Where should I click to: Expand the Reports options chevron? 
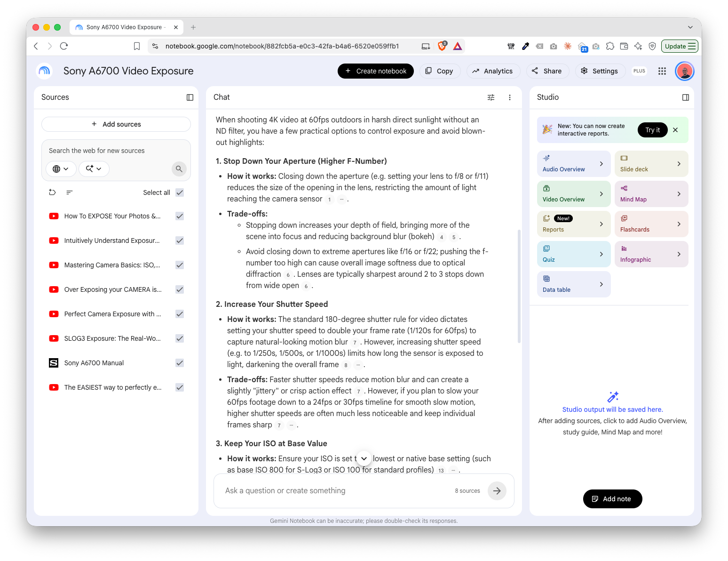click(601, 224)
